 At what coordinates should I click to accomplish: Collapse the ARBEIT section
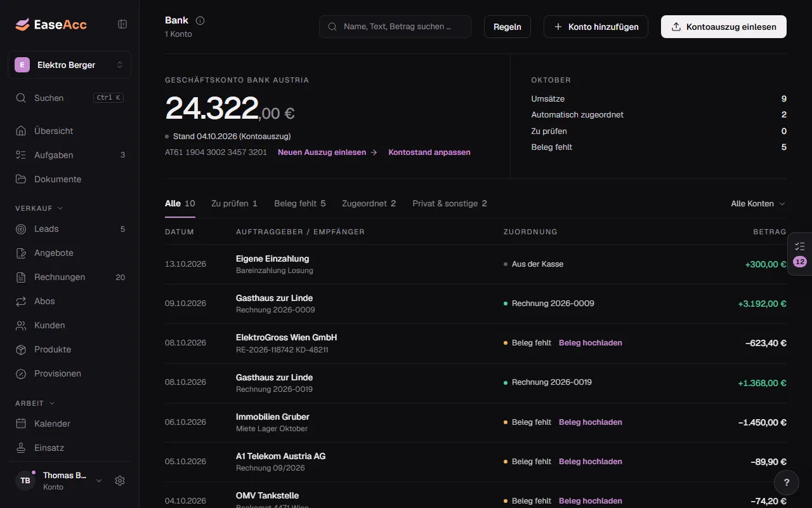coord(35,403)
